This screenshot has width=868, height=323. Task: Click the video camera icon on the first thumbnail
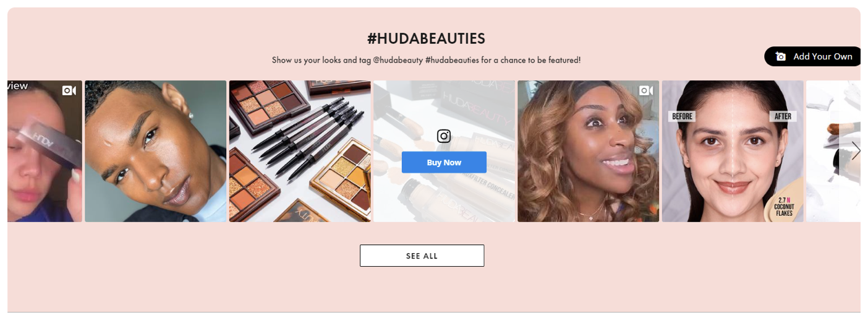tap(69, 91)
